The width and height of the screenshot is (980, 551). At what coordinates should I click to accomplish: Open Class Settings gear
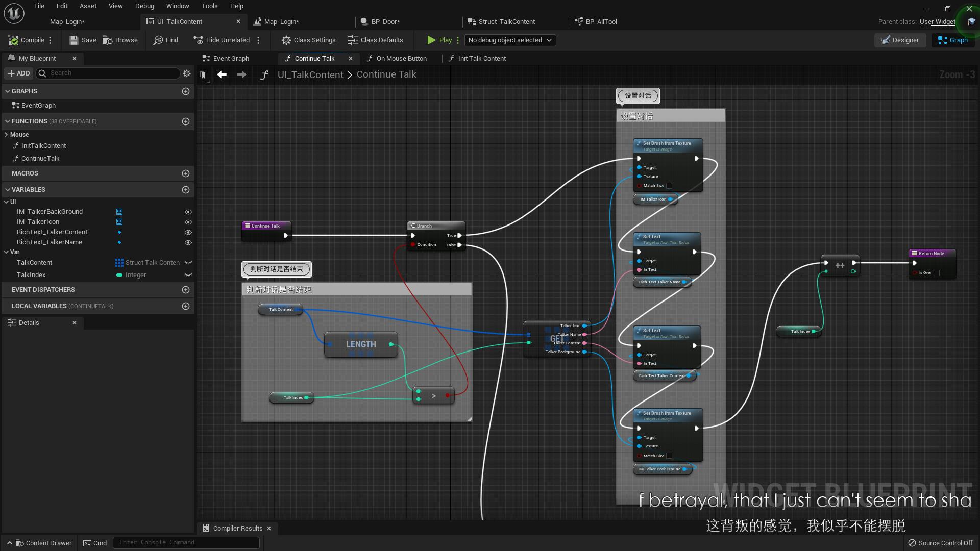coord(286,40)
